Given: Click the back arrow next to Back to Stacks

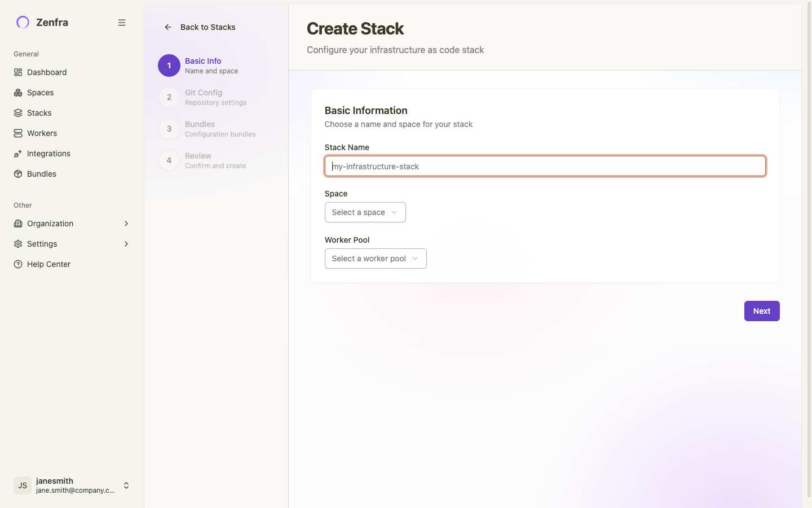Looking at the screenshot, I should pos(167,27).
